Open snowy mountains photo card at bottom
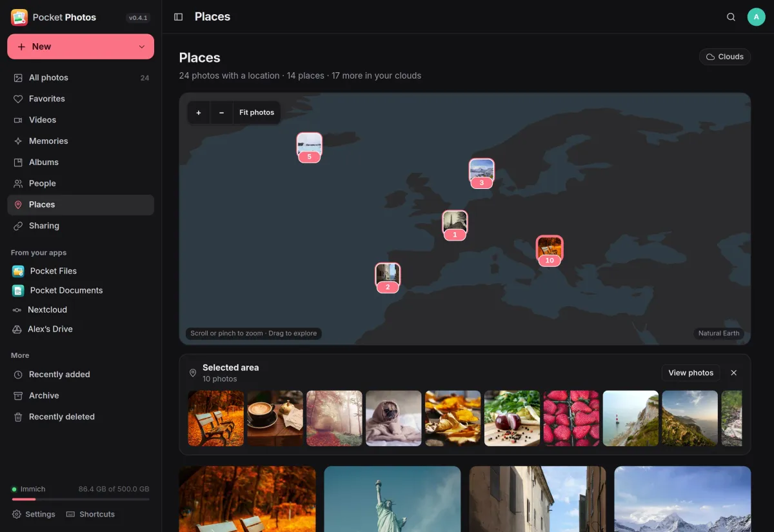Viewport: 774px width, 532px height. point(683,499)
